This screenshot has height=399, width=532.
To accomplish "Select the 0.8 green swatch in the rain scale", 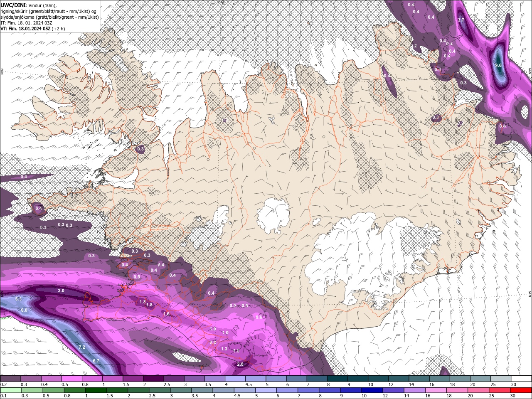I will [x=74, y=390].
